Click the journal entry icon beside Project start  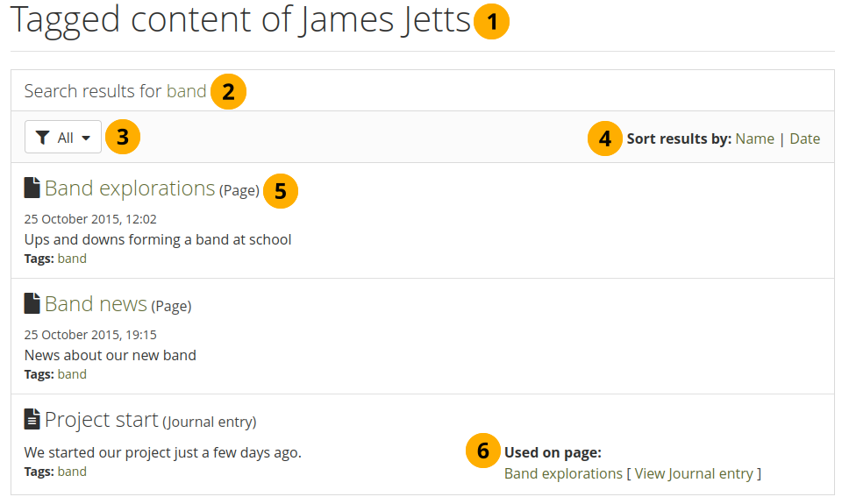click(x=32, y=419)
